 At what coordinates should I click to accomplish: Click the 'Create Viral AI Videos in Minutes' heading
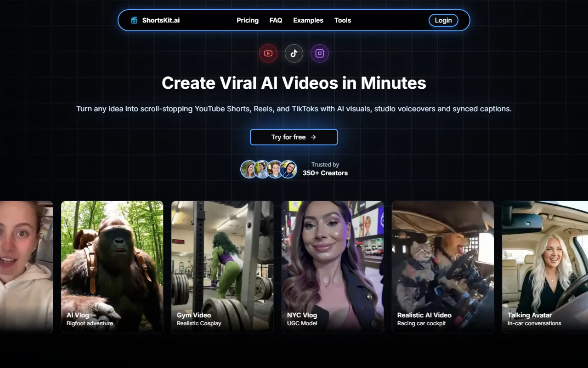point(294,83)
